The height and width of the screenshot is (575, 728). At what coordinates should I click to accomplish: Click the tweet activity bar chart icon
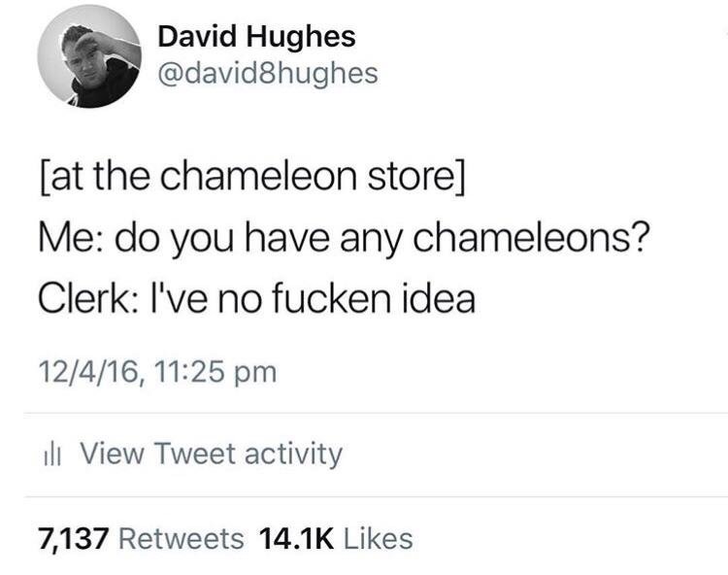pyautogui.click(x=52, y=455)
